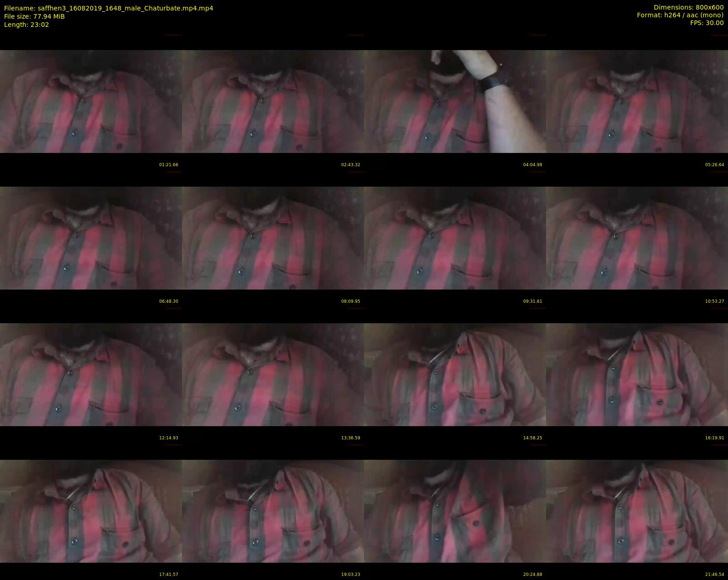Select the thumbnail stamped 06:48.30
728x580 pixels.
[91, 238]
